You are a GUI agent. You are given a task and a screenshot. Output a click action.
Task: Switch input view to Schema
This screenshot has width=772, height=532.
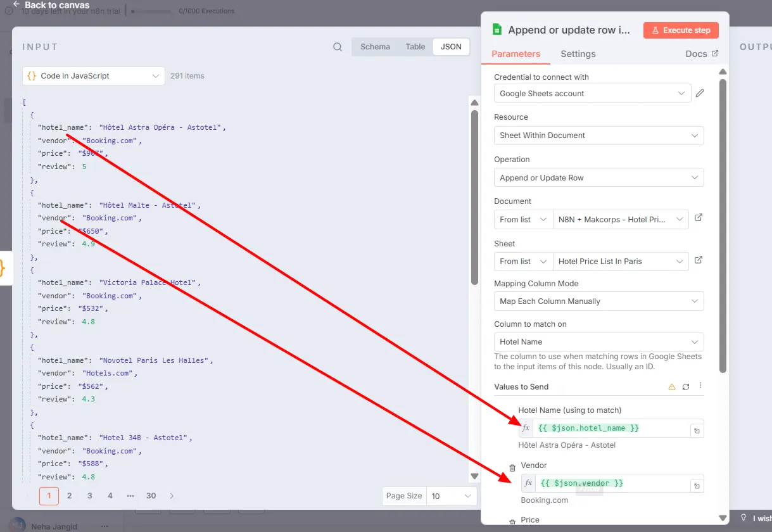pos(375,47)
